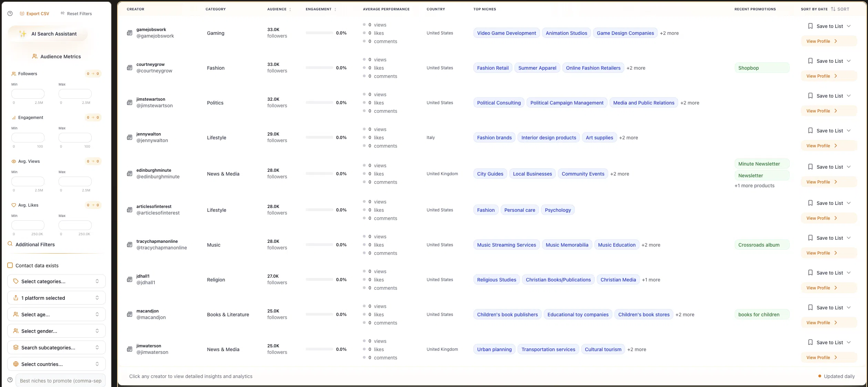Expand Save to List options for edinburghminute
This screenshot has height=387, width=868.
848,167
